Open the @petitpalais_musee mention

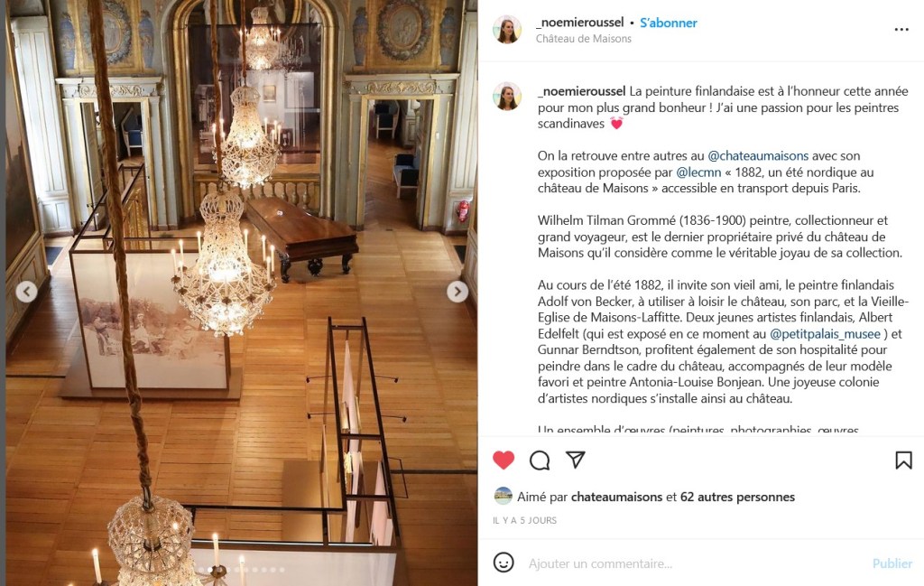pyautogui.click(x=825, y=334)
